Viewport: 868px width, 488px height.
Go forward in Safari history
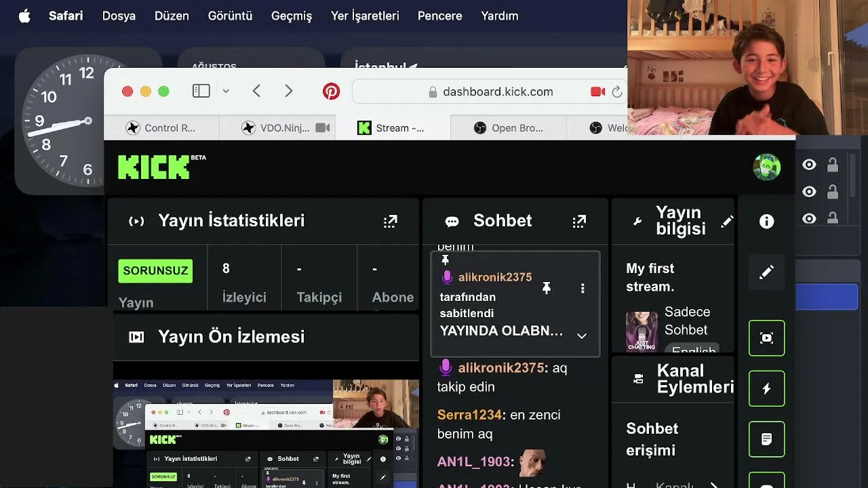(x=289, y=91)
